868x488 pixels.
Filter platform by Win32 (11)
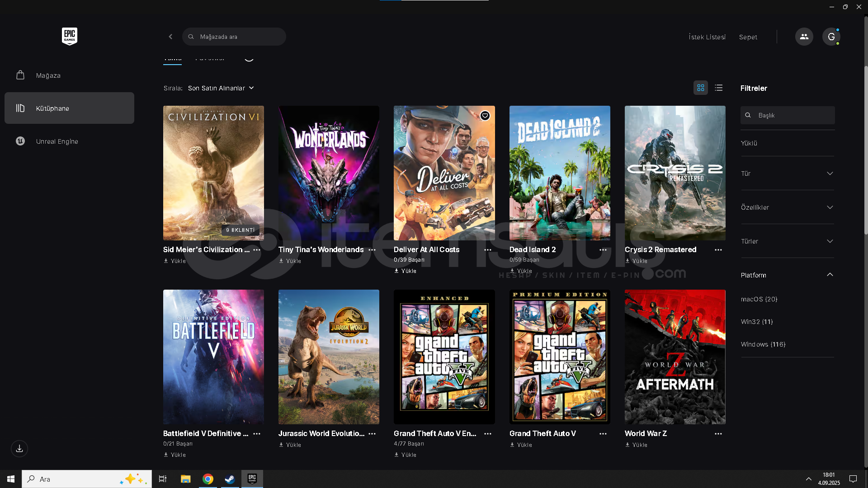click(757, 322)
